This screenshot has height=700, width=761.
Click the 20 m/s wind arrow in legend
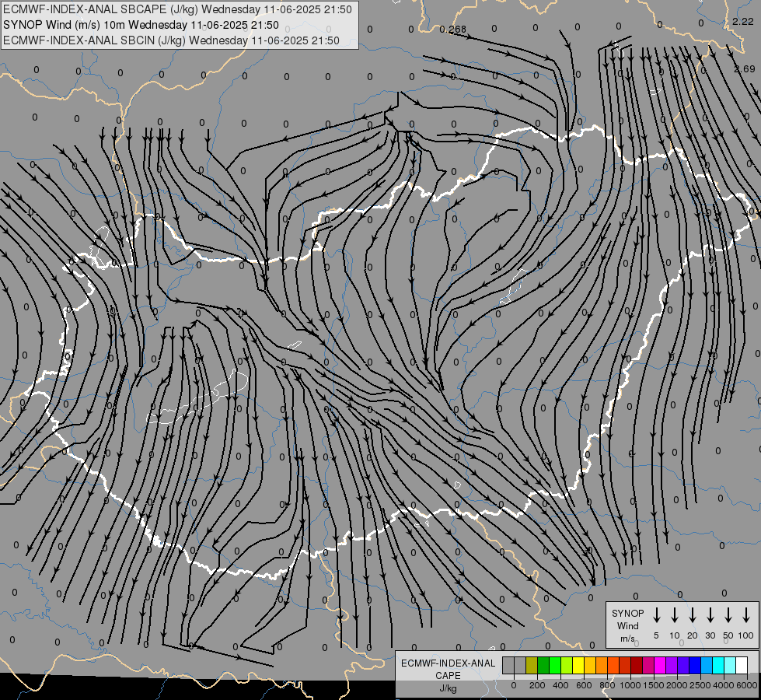click(x=692, y=614)
